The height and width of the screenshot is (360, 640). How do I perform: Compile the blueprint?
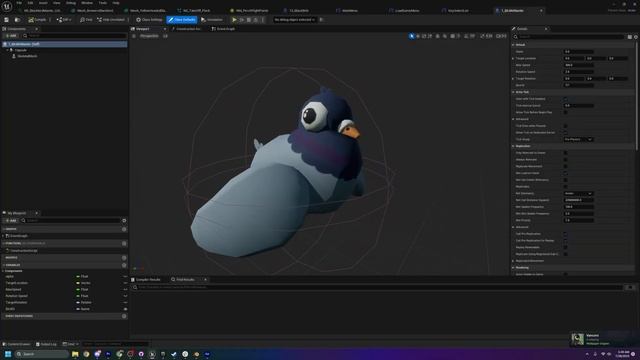pos(38,20)
